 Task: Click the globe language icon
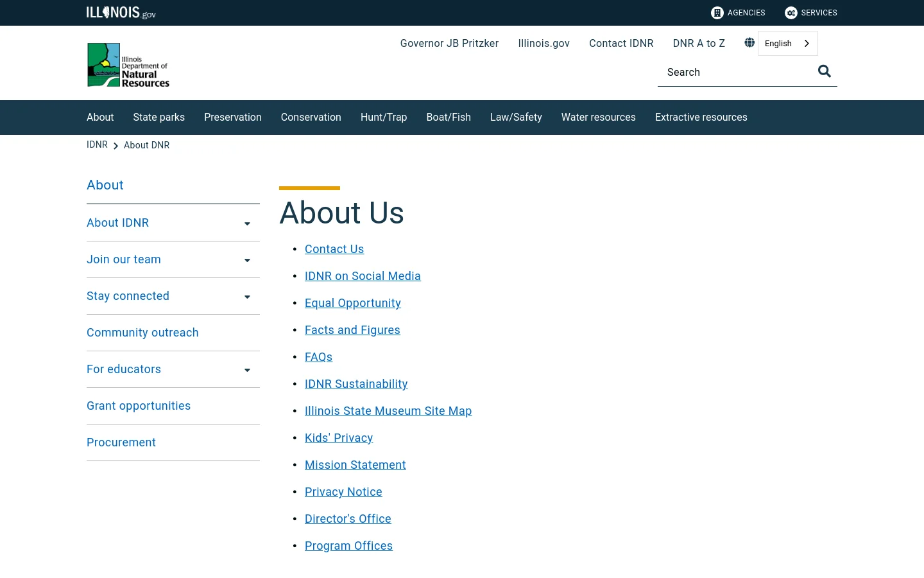point(749,42)
